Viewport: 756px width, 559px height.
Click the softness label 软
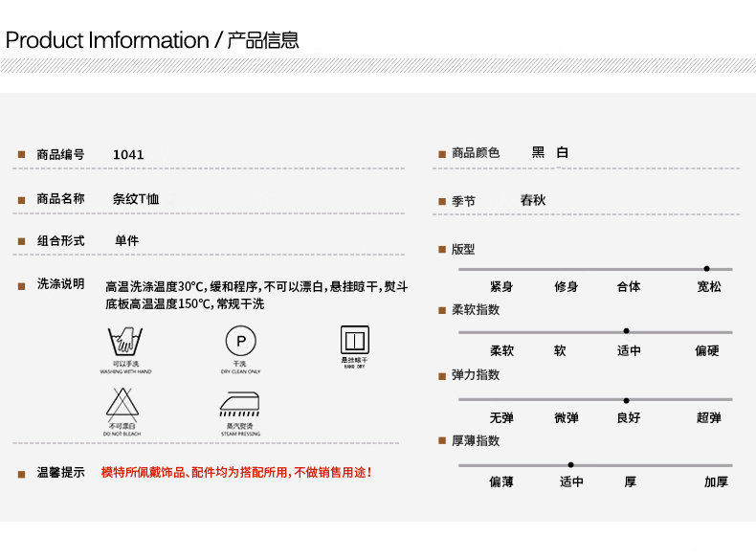(560, 350)
